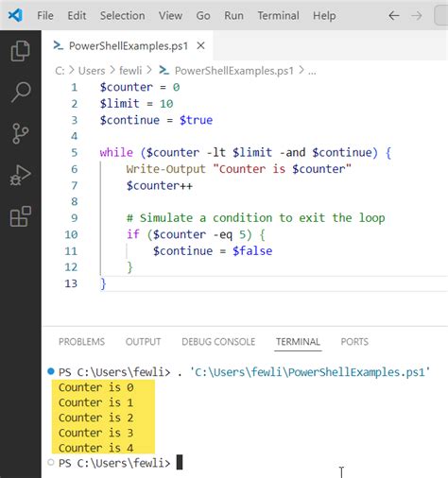Click the fewli breadcrumb segment
The image size is (448, 478).
click(130, 71)
